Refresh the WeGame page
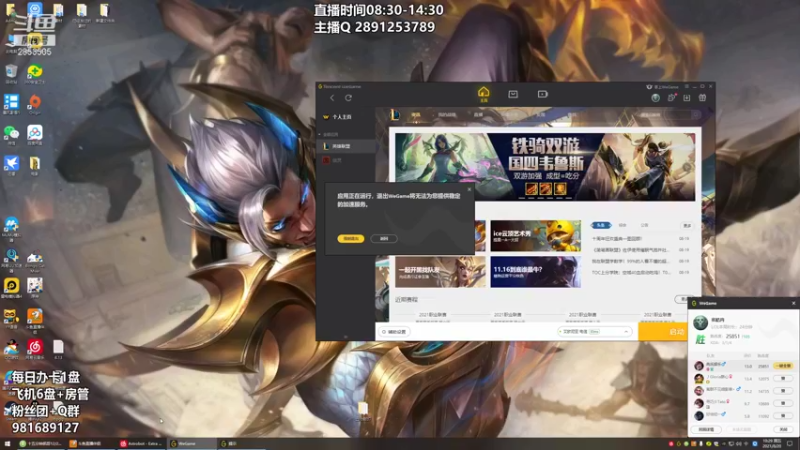 tap(348, 98)
